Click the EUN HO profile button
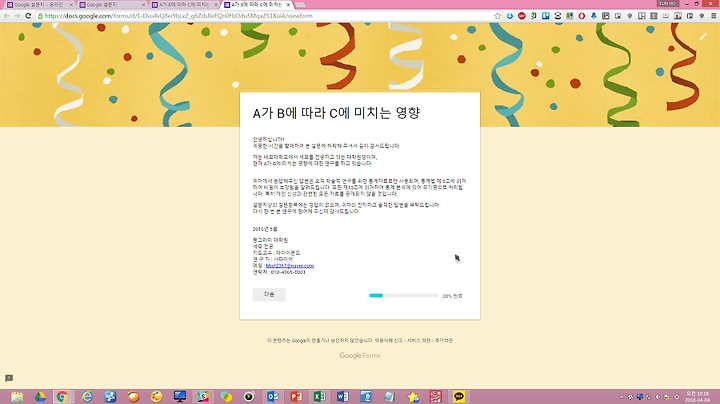 pyautogui.click(x=668, y=3)
